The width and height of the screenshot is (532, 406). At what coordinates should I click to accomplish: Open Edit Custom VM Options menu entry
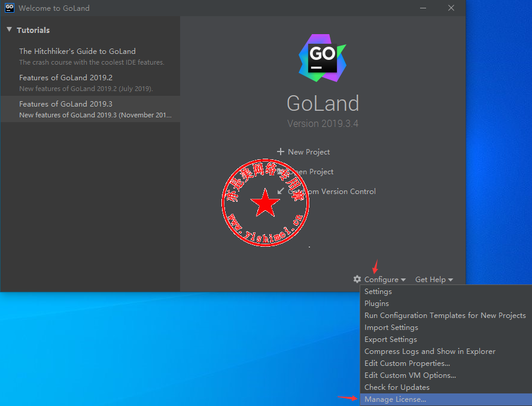click(x=446, y=375)
